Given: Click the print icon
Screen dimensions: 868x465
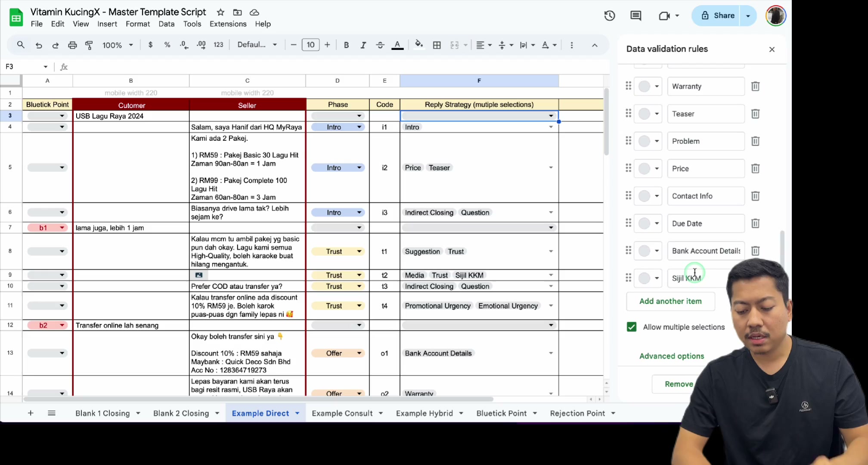Looking at the screenshot, I should pyautogui.click(x=72, y=45).
